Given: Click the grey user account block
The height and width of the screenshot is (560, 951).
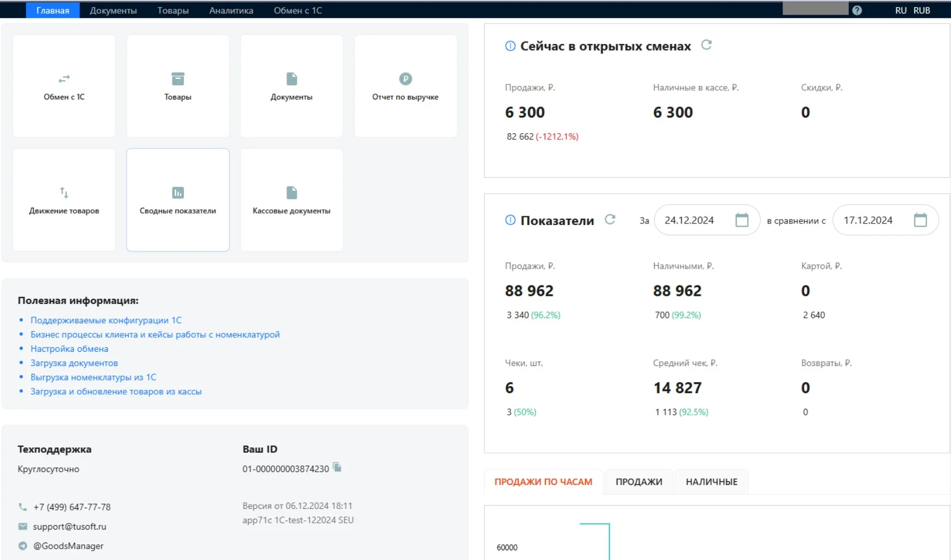Looking at the screenshot, I should pos(815,8).
